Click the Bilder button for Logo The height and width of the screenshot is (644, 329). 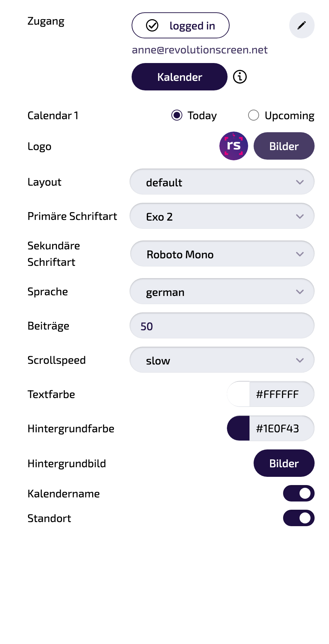pos(284,146)
